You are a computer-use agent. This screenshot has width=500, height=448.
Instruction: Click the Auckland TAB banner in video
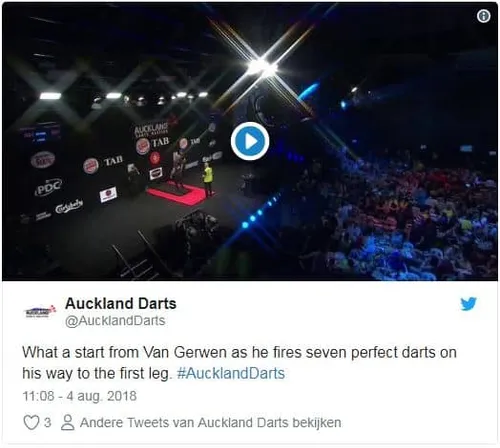[154, 137]
